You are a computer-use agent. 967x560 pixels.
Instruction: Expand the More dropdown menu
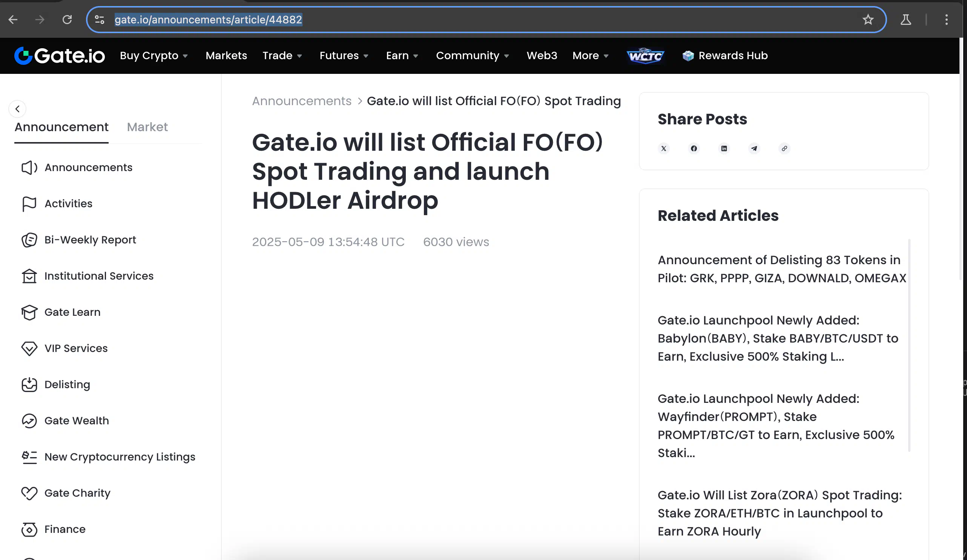(591, 56)
